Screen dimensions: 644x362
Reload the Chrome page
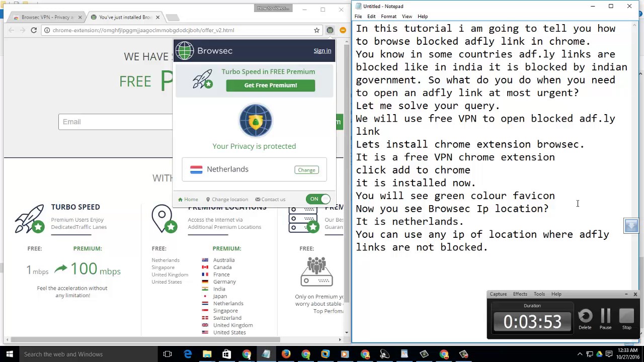pyautogui.click(x=34, y=30)
